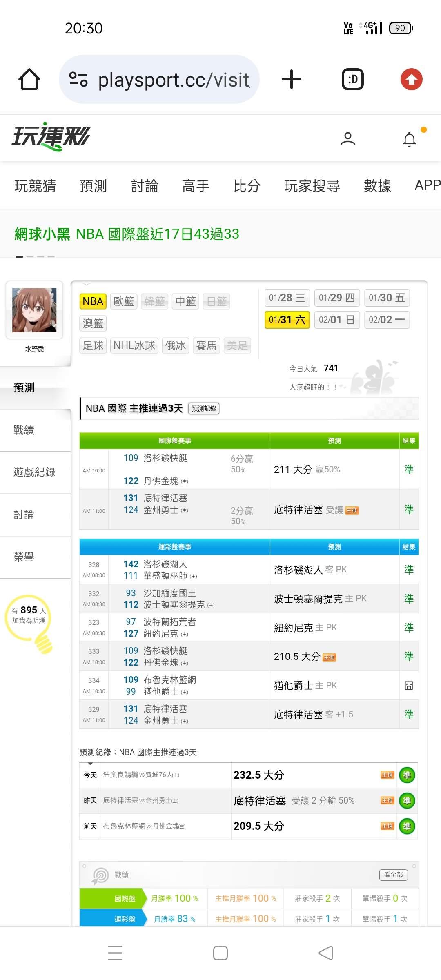441x980 pixels.
Task: Open the user account profile icon
Action: [x=348, y=139]
